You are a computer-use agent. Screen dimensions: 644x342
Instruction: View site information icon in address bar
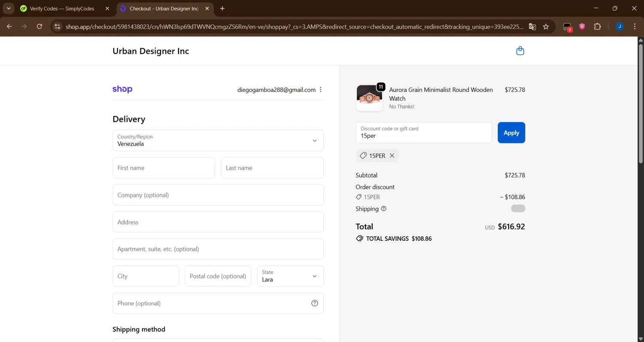(x=57, y=27)
